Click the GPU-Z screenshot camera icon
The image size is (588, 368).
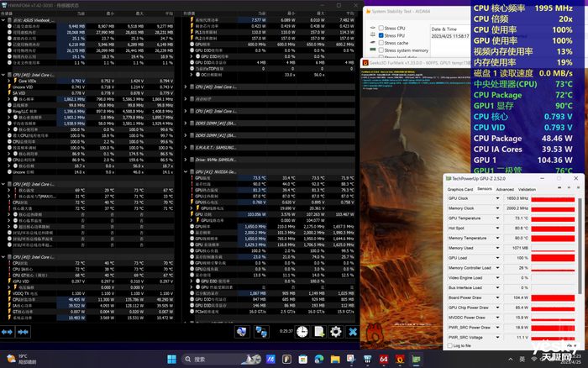pos(559,187)
